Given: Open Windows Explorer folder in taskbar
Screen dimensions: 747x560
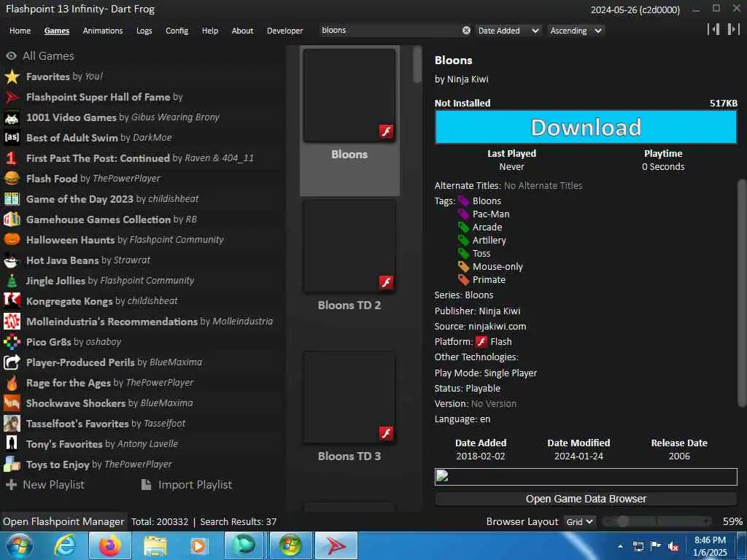Looking at the screenshot, I should click(x=155, y=545).
